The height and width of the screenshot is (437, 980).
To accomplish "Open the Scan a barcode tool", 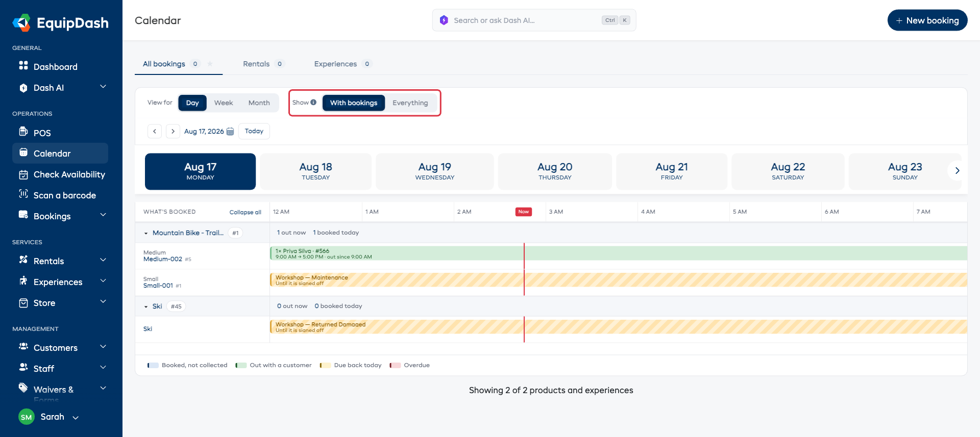I will click(x=60, y=195).
